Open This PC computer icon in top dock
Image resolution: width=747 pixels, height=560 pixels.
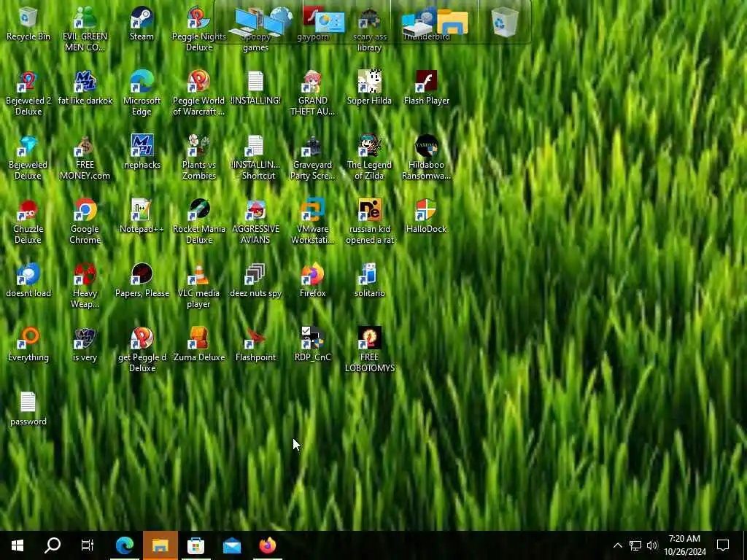click(247, 23)
